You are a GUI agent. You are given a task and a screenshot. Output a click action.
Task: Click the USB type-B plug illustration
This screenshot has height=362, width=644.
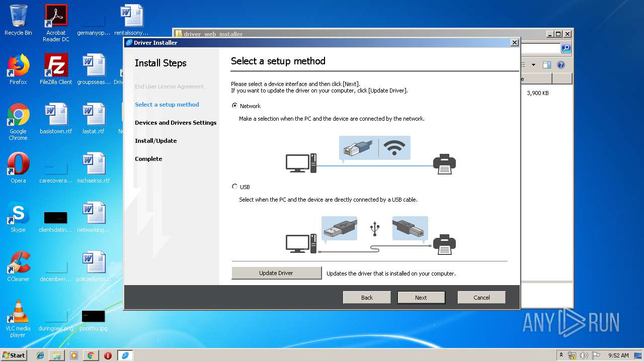410,229
